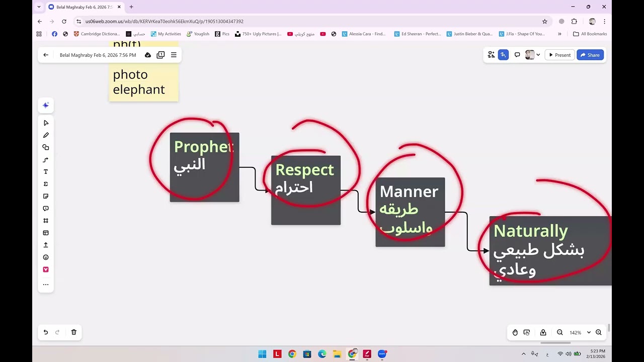Select the pointer selection tool
The height and width of the screenshot is (362, 644).
(46, 123)
